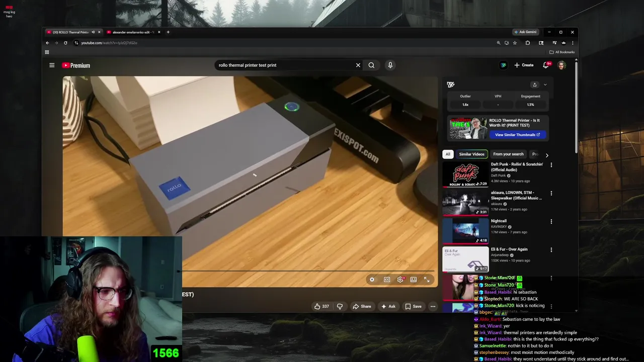Open the zoom magnifier in address bar

[x=499, y=43]
